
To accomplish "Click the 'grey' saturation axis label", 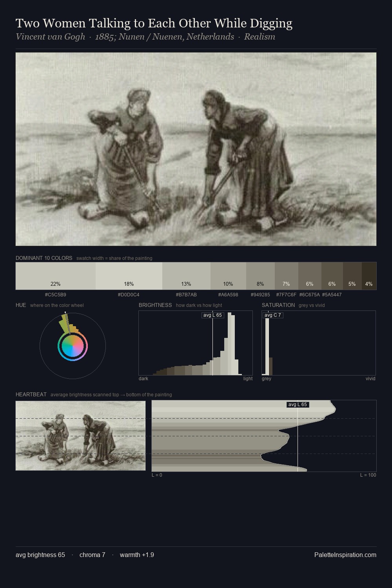I will 267,379.
